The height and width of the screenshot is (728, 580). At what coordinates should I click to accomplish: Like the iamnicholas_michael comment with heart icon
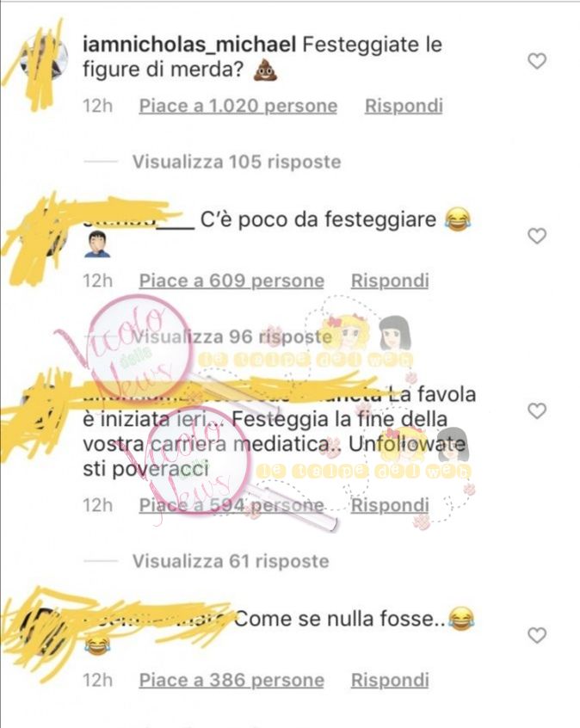pos(537,61)
